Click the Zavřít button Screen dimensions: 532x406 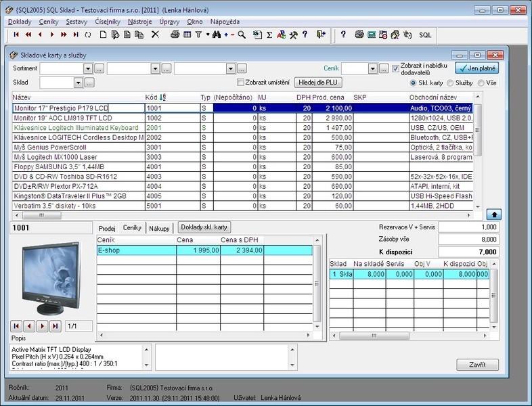click(x=478, y=364)
